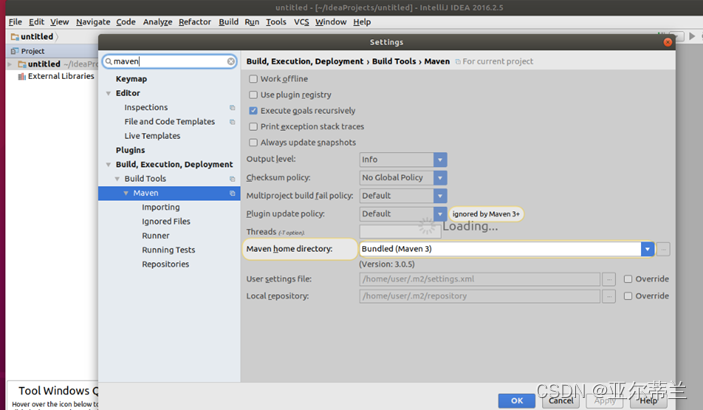703x410 pixels.
Task: Open the Tools menu
Action: (x=276, y=22)
